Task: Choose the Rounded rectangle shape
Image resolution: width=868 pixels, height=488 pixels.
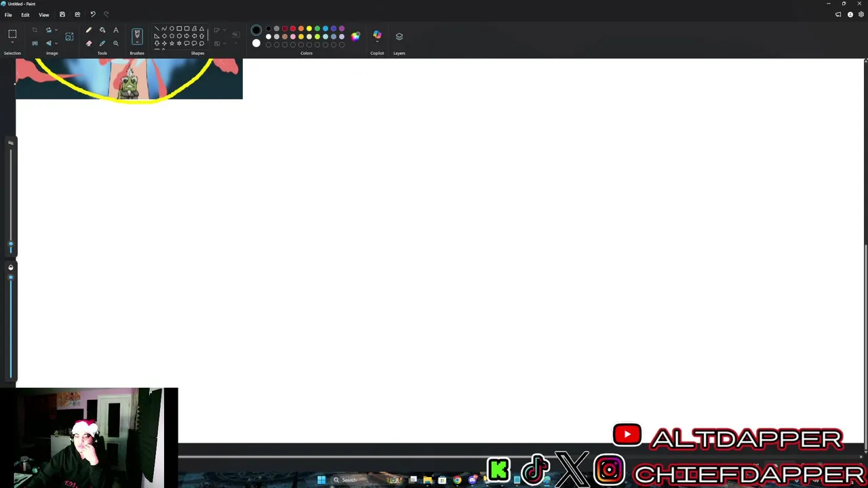Action: click(x=186, y=29)
